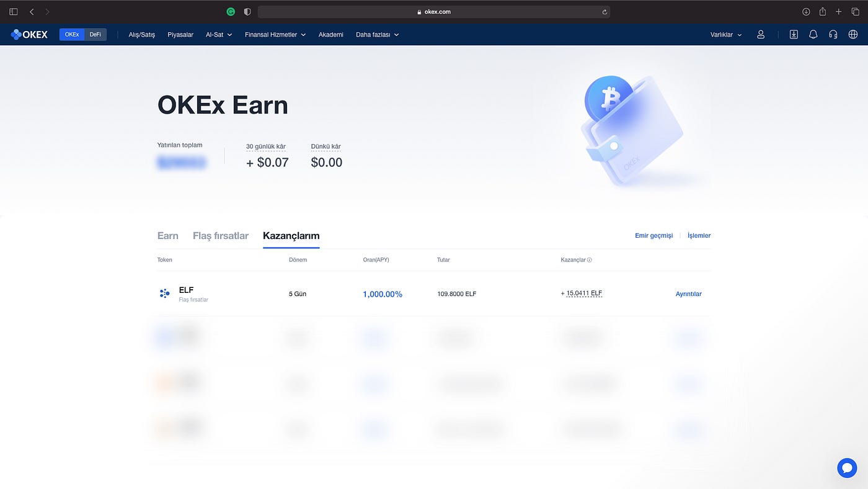Click the 1,000.00% APY value
868x489 pixels.
[383, 294]
